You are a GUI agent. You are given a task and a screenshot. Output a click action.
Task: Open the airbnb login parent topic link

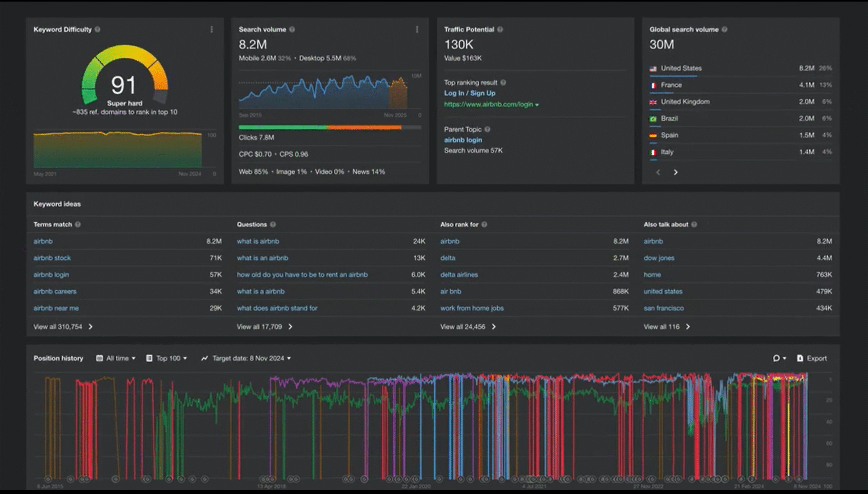[x=463, y=140]
